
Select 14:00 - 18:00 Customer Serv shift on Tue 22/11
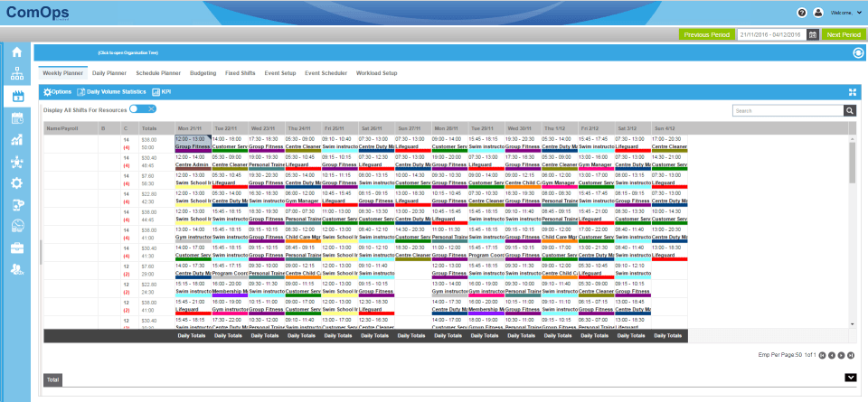229,144
